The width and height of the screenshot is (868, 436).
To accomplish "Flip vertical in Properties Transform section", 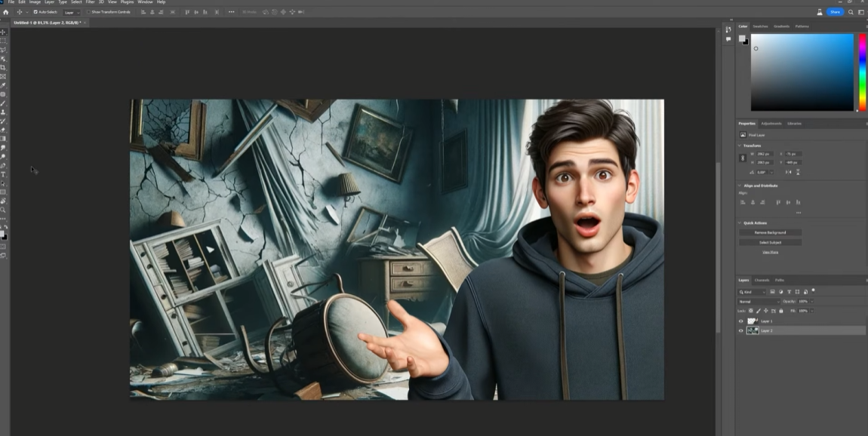I will (x=798, y=172).
